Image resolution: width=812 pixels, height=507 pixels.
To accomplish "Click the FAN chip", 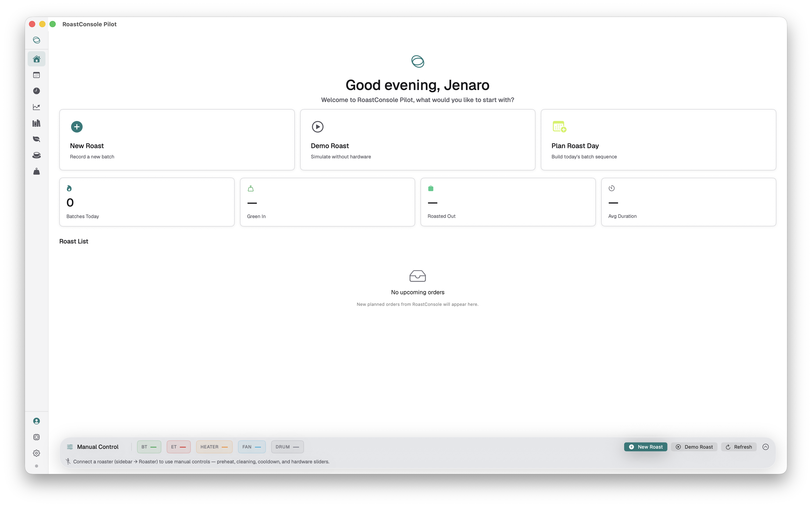I will (x=252, y=447).
